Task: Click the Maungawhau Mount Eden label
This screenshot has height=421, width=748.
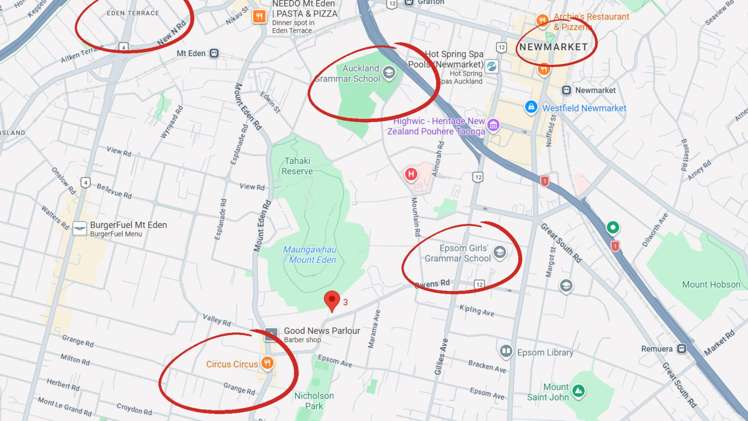Action: coord(310,255)
